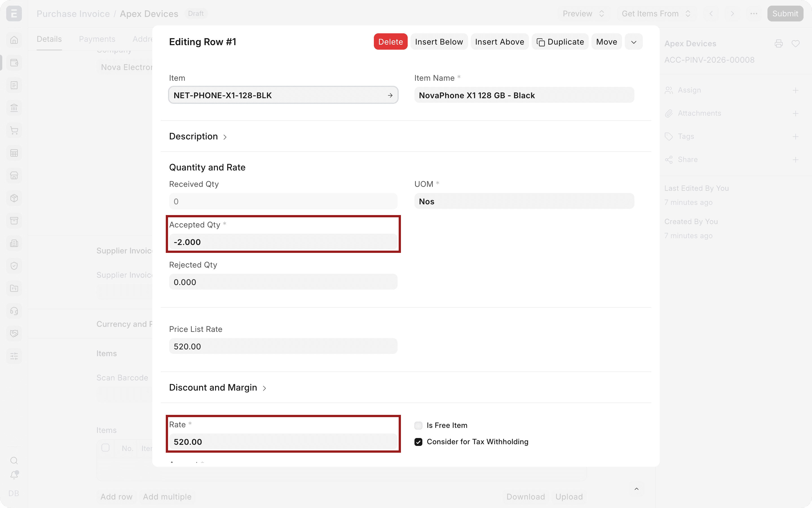Submit the purchase invoice
This screenshot has height=508, width=812.
785,14
